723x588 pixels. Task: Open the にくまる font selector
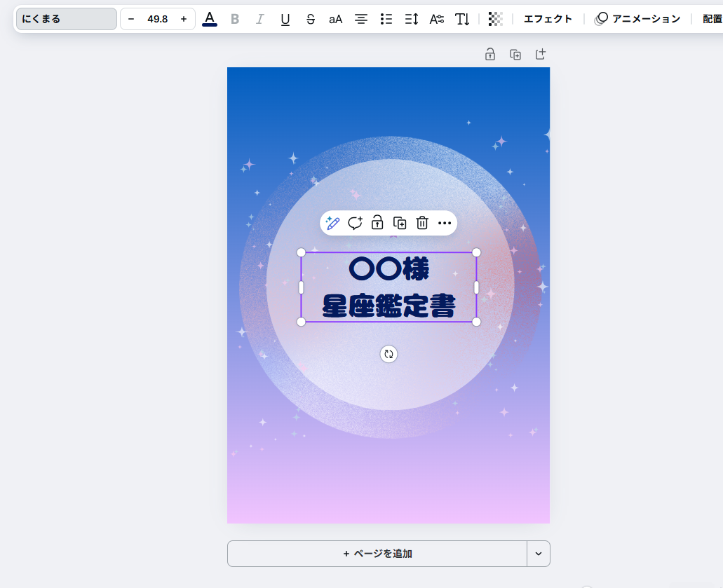pos(67,19)
